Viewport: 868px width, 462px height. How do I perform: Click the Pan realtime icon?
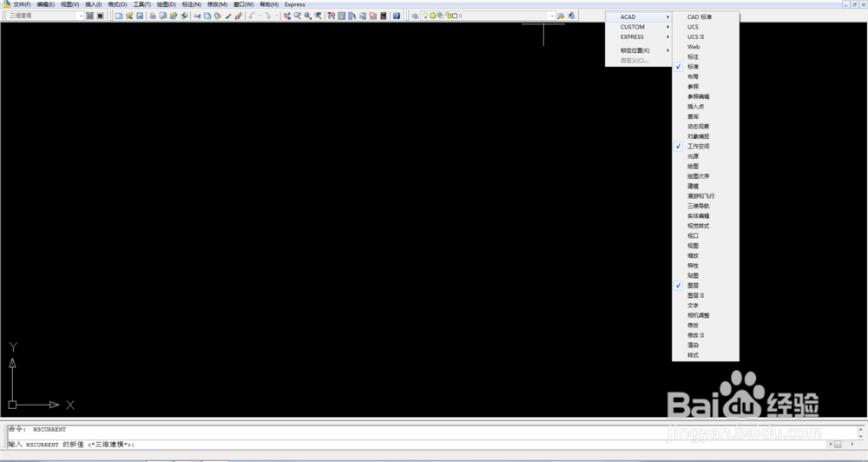pos(286,16)
